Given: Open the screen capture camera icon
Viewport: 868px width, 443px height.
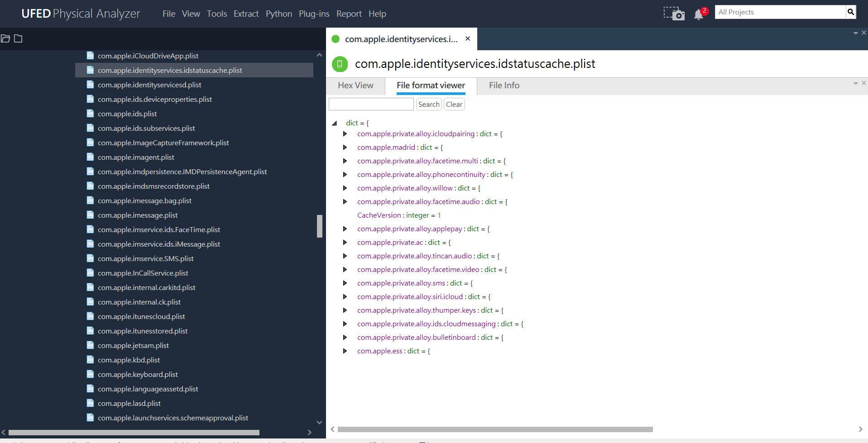Looking at the screenshot, I should click(674, 14).
